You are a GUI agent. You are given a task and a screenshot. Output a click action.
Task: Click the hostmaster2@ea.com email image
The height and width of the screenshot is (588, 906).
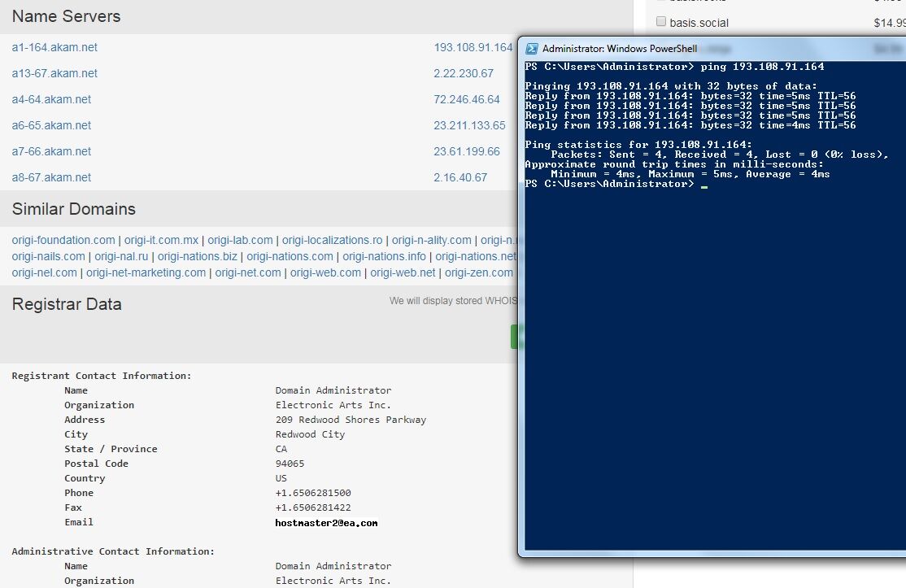coord(326,523)
